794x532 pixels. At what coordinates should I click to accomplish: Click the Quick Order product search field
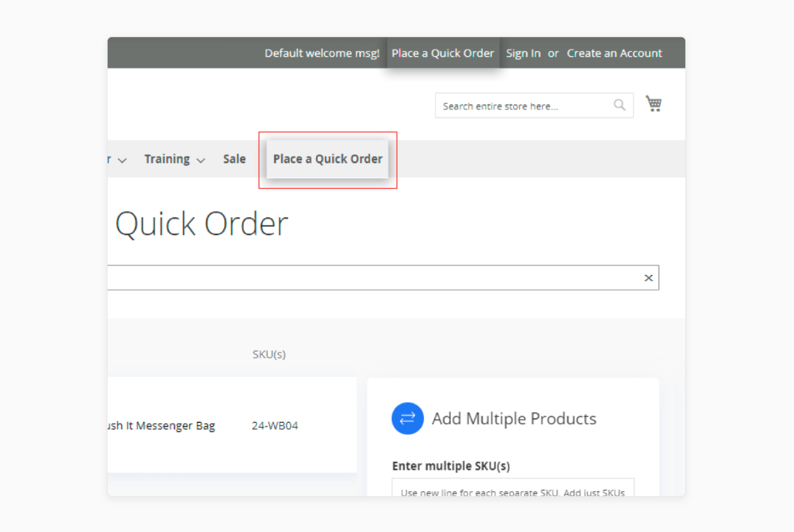click(x=383, y=278)
